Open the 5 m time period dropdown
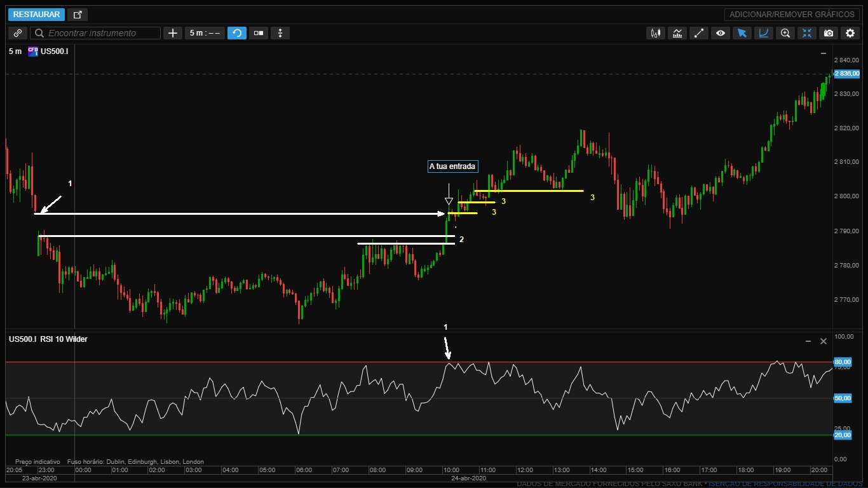Image resolution: width=868 pixels, height=488 pixels. click(205, 33)
